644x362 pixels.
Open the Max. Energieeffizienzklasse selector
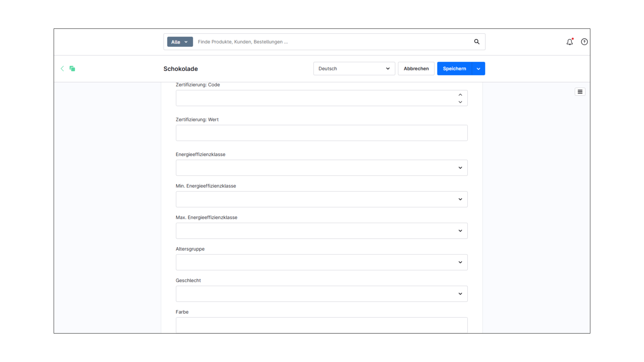coord(460,231)
